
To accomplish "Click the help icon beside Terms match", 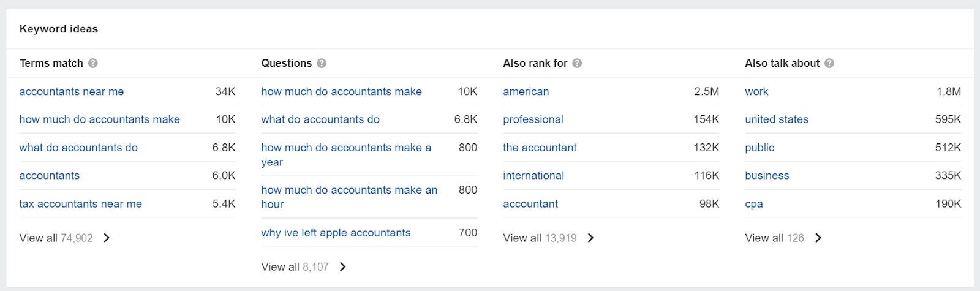I will tap(93, 63).
